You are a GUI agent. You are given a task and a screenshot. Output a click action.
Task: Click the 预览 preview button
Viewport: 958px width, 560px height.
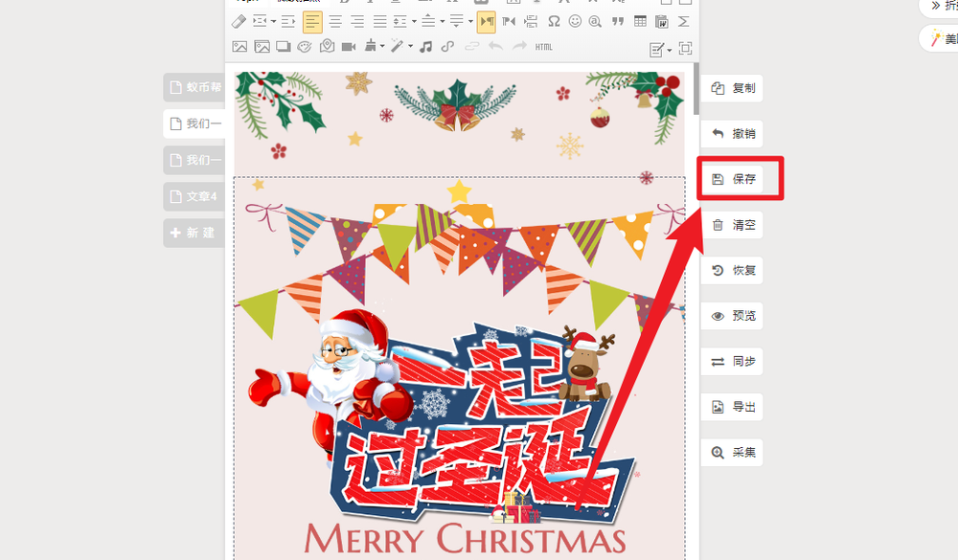tap(732, 316)
